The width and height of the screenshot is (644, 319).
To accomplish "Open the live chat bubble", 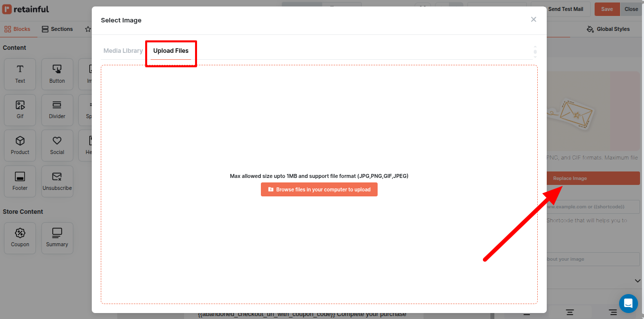I will click(628, 303).
